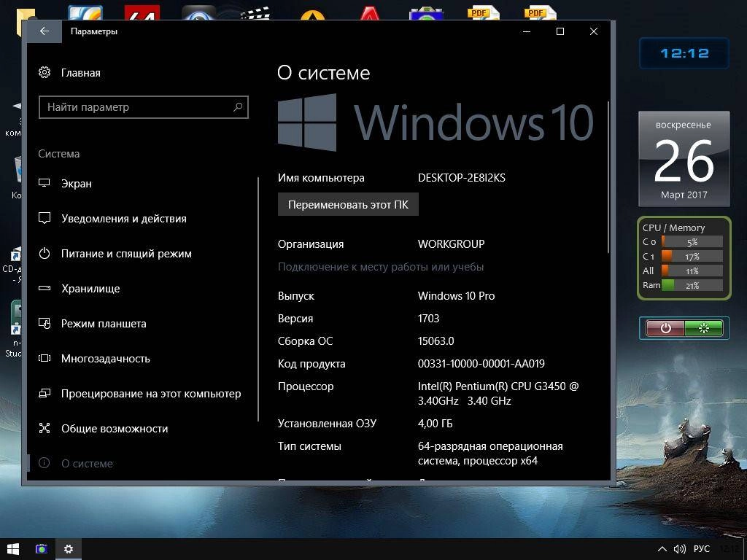This screenshot has height=560, width=747.
Task: Click the Проецирование projection icon
Action: point(44,393)
